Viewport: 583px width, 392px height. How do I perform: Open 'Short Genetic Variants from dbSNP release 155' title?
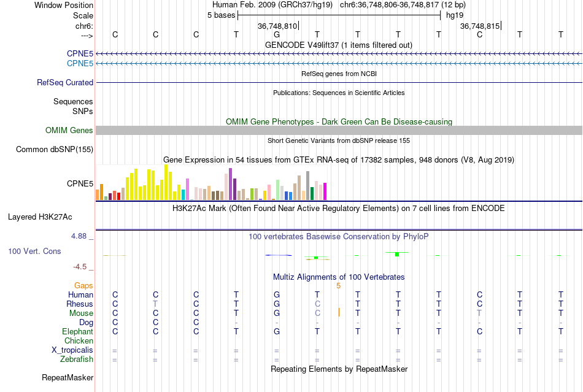(x=339, y=140)
